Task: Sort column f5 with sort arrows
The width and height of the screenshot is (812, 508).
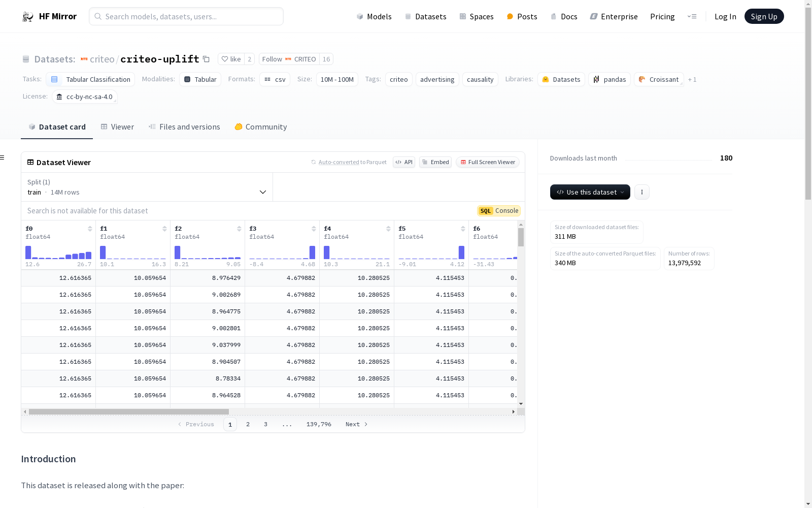Action: (x=463, y=229)
